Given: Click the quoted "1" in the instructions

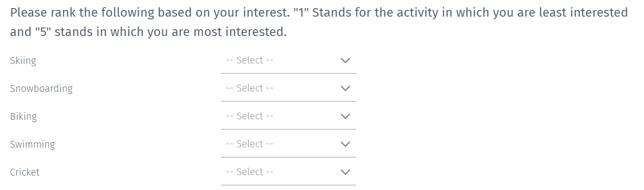Looking at the screenshot, I should (x=301, y=13).
